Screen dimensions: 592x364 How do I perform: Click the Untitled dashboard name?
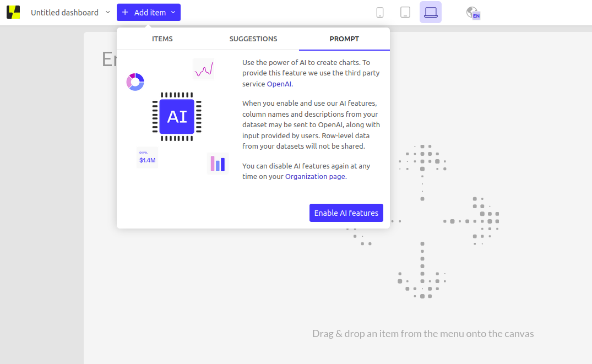click(64, 12)
